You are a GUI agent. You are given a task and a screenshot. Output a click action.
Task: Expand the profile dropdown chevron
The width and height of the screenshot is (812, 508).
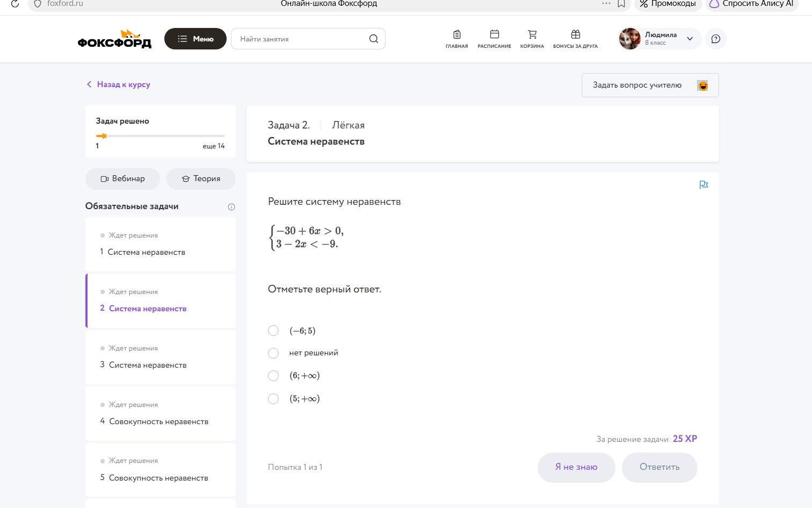point(690,39)
